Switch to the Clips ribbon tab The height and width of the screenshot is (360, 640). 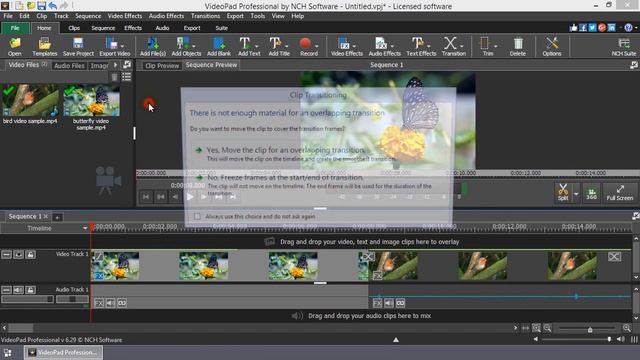(74, 28)
